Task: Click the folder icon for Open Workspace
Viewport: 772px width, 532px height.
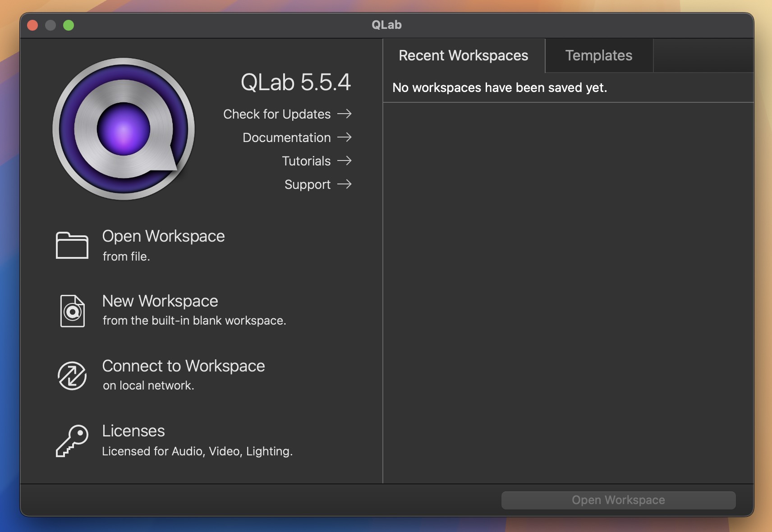Action: (x=72, y=245)
